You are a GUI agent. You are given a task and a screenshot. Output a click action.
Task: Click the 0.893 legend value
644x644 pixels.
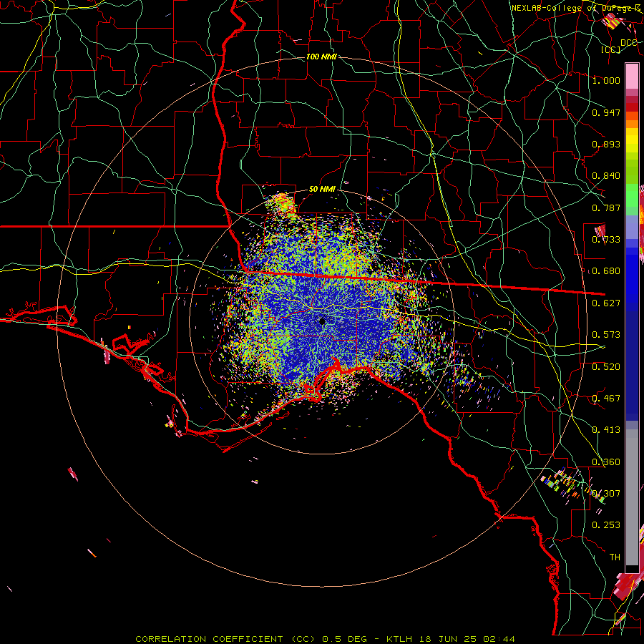pyautogui.click(x=606, y=144)
